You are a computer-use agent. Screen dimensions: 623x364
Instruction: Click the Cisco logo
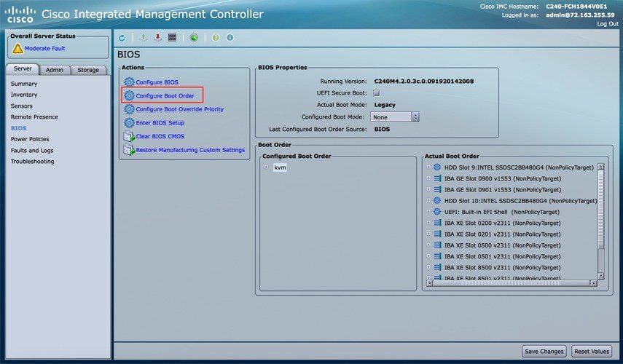[19, 15]
